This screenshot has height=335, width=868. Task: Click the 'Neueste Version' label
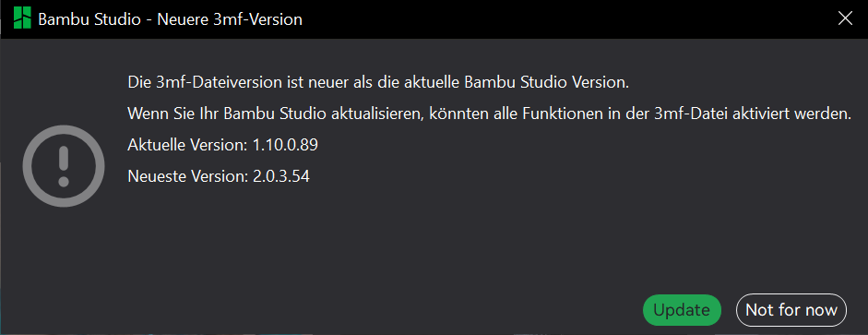click(x=187, y=176)
